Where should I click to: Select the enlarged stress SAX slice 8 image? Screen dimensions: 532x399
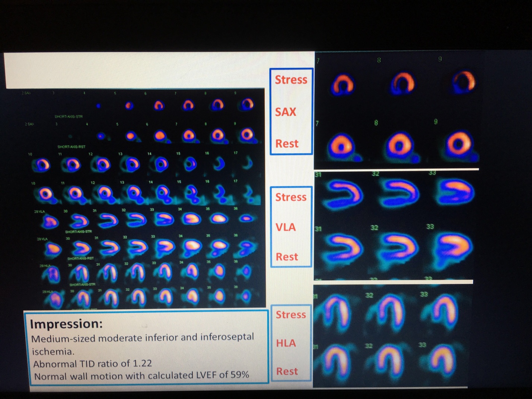pos(402,83)
